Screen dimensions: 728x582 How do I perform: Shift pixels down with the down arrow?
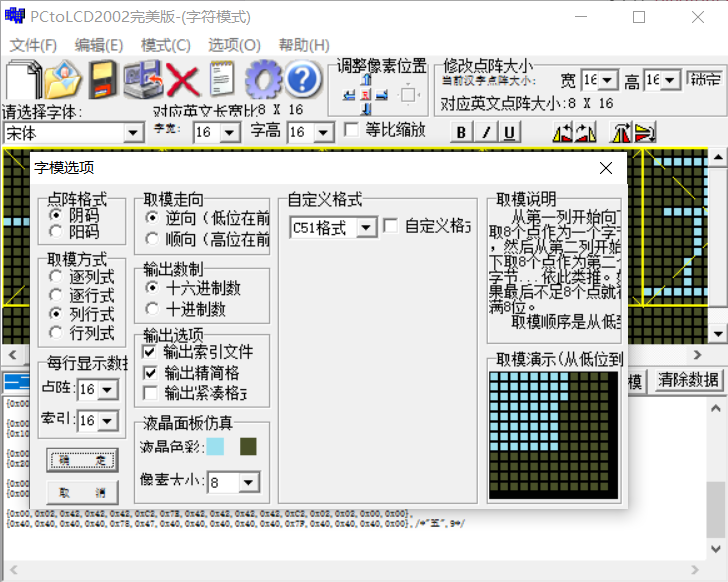click(x=366, y=109)
